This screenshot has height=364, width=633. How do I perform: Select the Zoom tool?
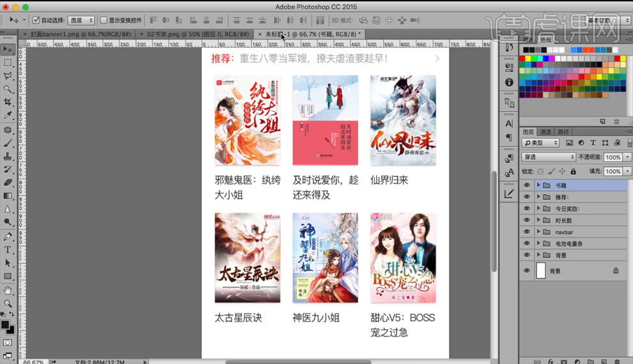click(8, 303)
